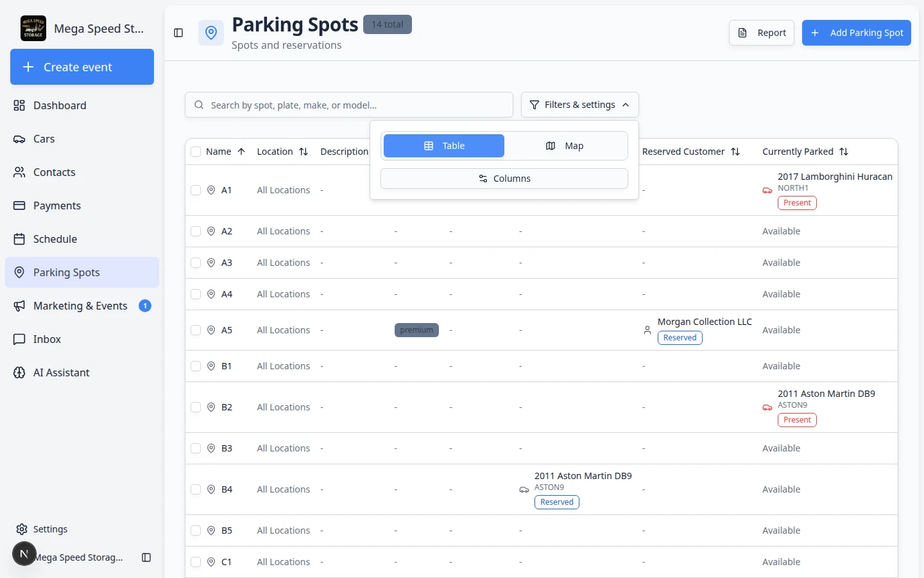924x578 pixels.
Task: Open AI Assistant page
Action: coord(82,372)
